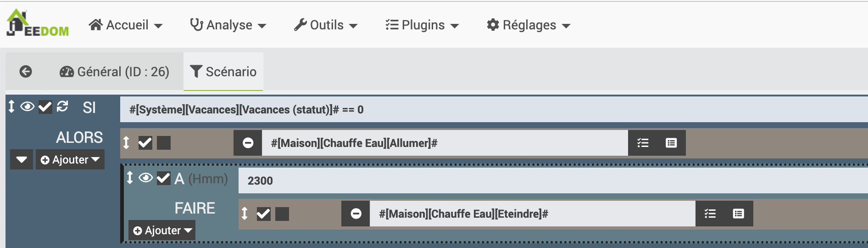
Task: Open the caret dropdown left of Ajouter
Action: (x=22, y=159)
